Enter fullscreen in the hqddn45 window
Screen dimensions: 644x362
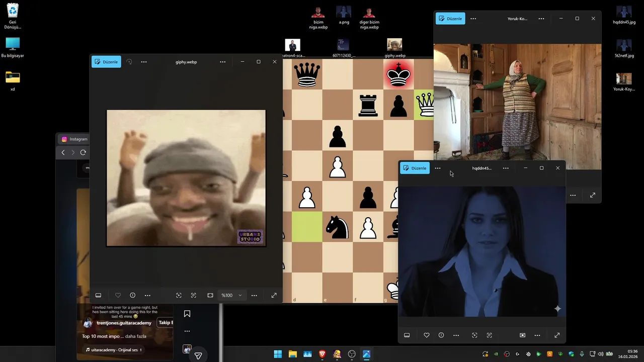(557, 335)
